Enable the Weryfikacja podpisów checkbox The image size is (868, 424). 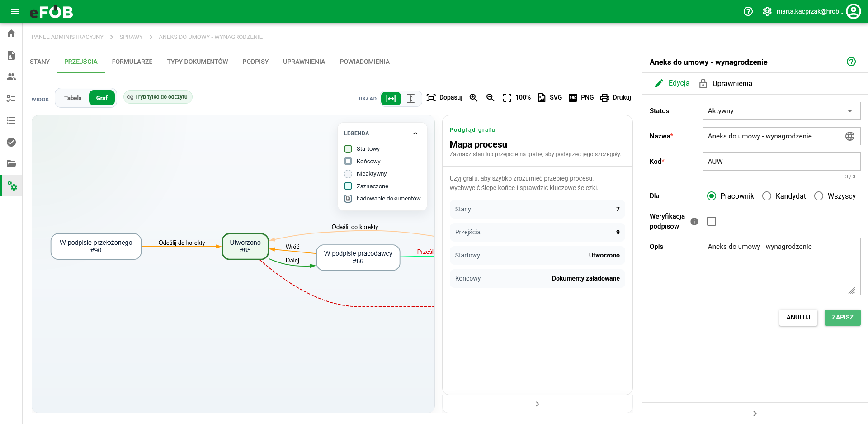point(712,221)
